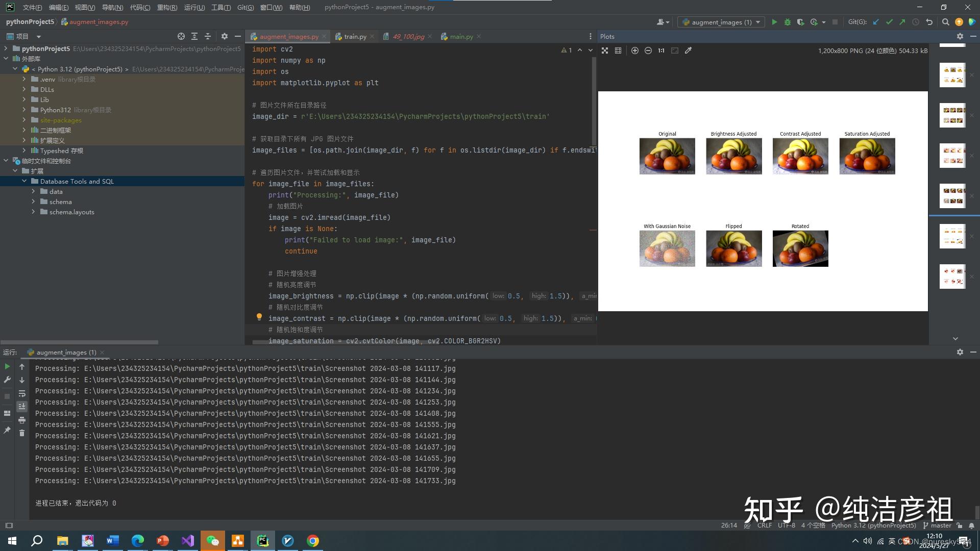Image resolution: width=980 pixels, height=551 pixels.
Task: Select the last plot thumbnail in sidebar
Action: click(x=952, y=276)
